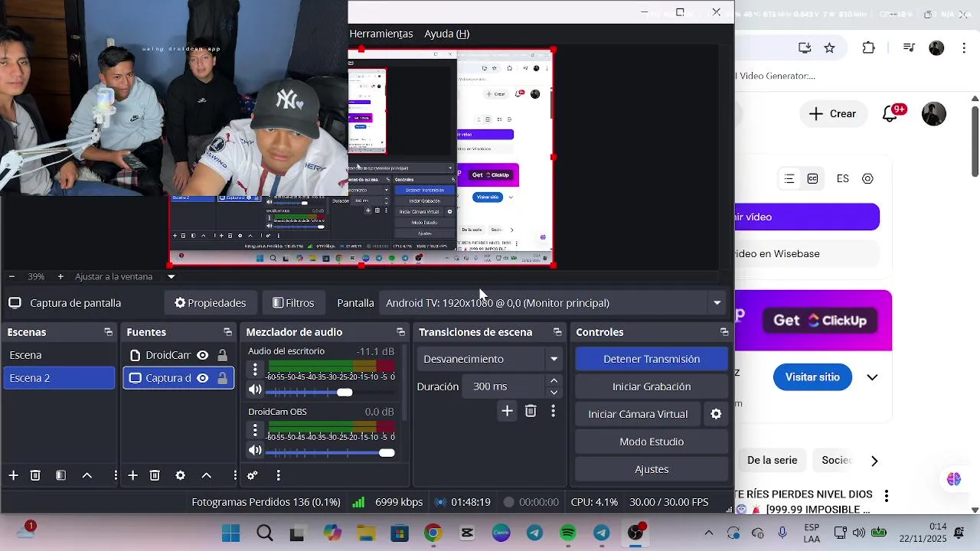Zoom out the preview with minus

click(11, 276)
